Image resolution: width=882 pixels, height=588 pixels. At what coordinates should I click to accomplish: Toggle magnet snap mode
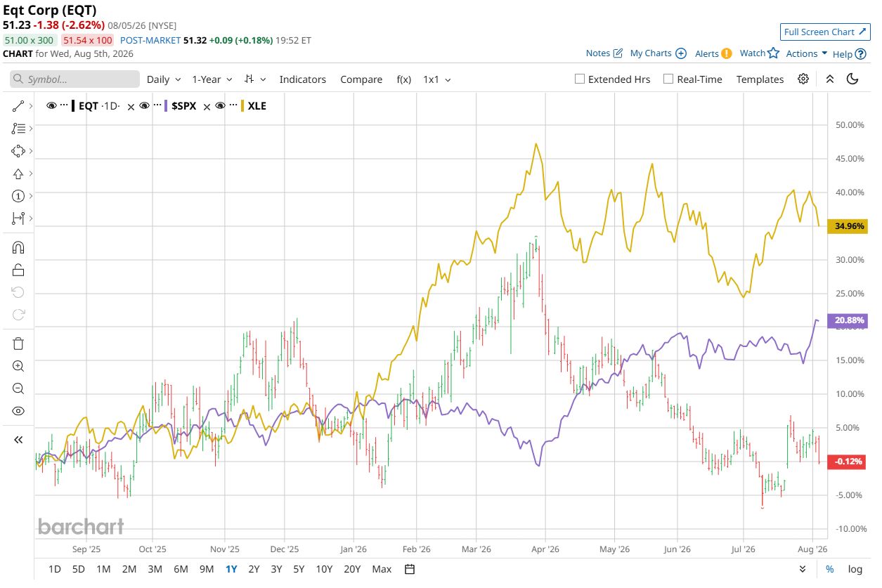(x=18, y=247)
